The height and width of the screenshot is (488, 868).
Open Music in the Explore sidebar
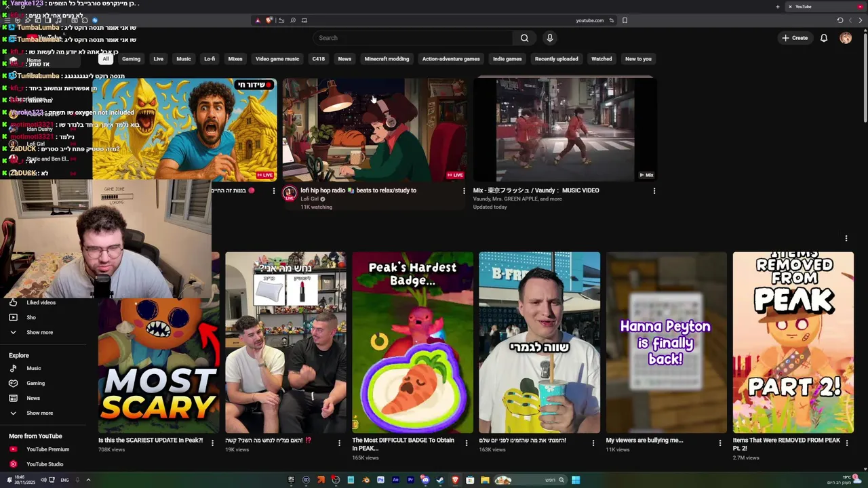[33, 368]
